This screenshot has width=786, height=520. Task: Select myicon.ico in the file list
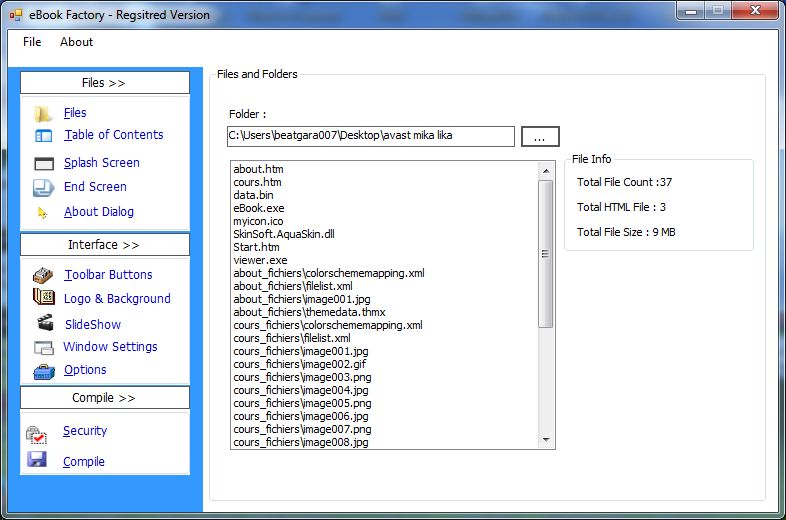259,221
